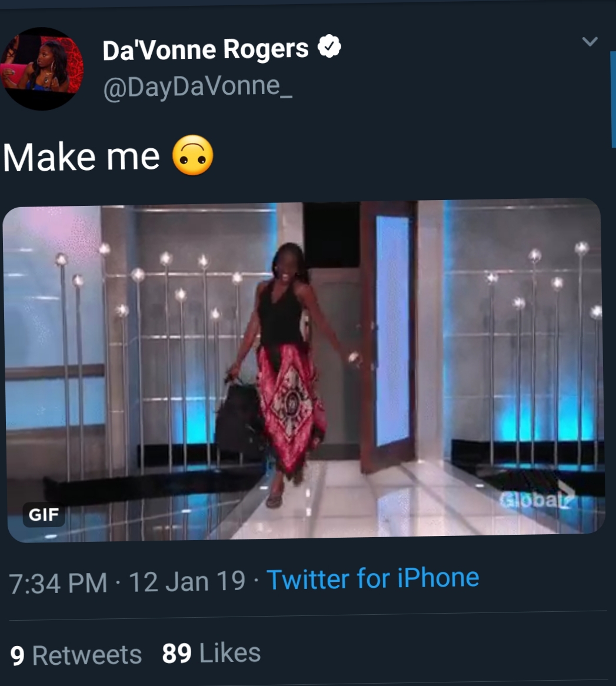The image size is (616, 686).
Task: View the 9 Retweets list
Action: point(76,655)
